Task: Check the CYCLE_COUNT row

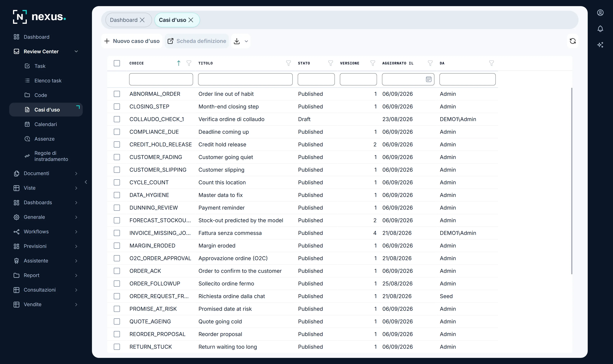Action: [117, 183]
